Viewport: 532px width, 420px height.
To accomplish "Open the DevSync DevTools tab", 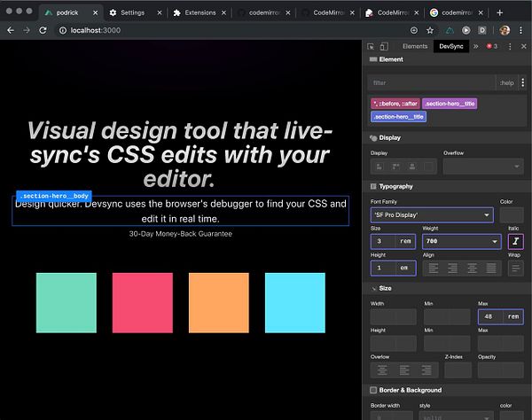I will pos(451,46).
